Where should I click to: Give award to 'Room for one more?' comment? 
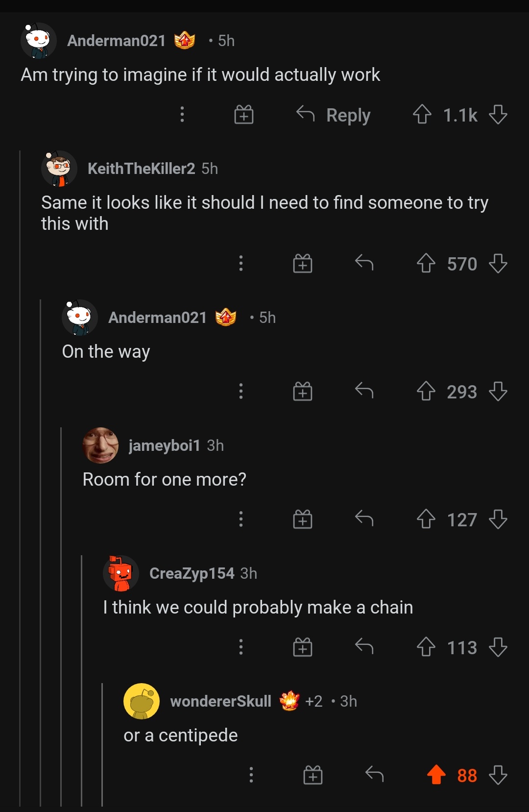pos(303,519)
